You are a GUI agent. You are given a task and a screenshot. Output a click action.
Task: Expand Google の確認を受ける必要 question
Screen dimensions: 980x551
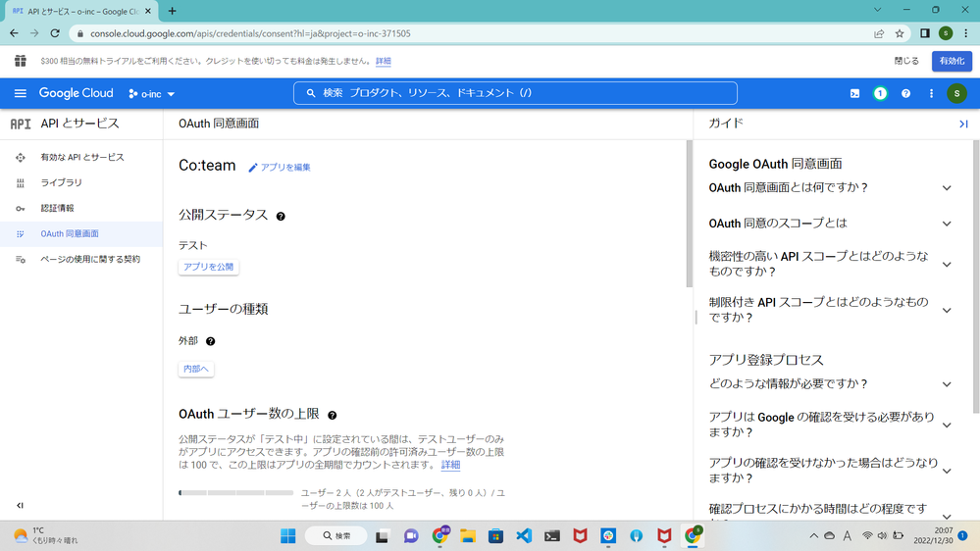pos(830,425)
